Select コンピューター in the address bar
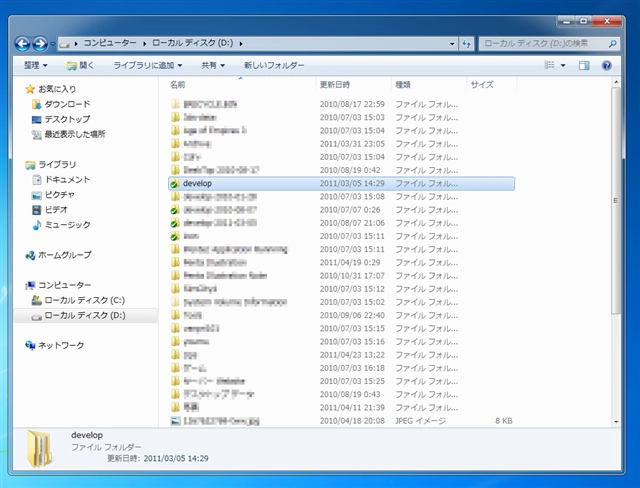This screenshot has height=488, width=640. coord(110,43)
